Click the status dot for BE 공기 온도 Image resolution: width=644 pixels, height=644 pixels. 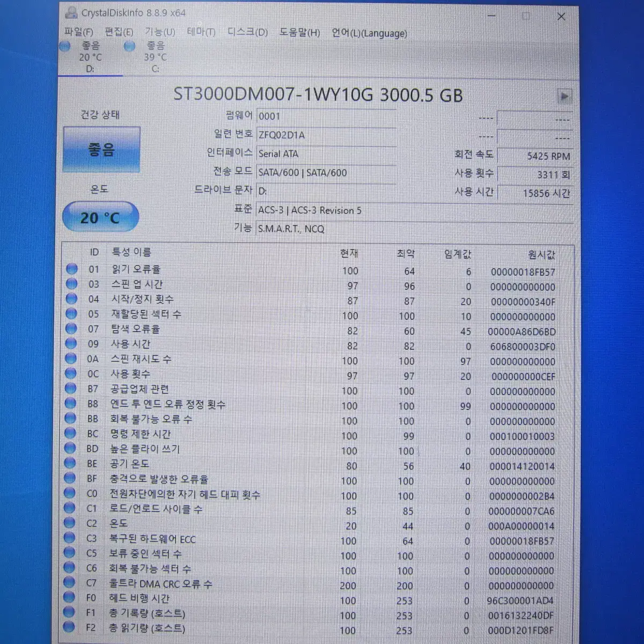[70, 463]
